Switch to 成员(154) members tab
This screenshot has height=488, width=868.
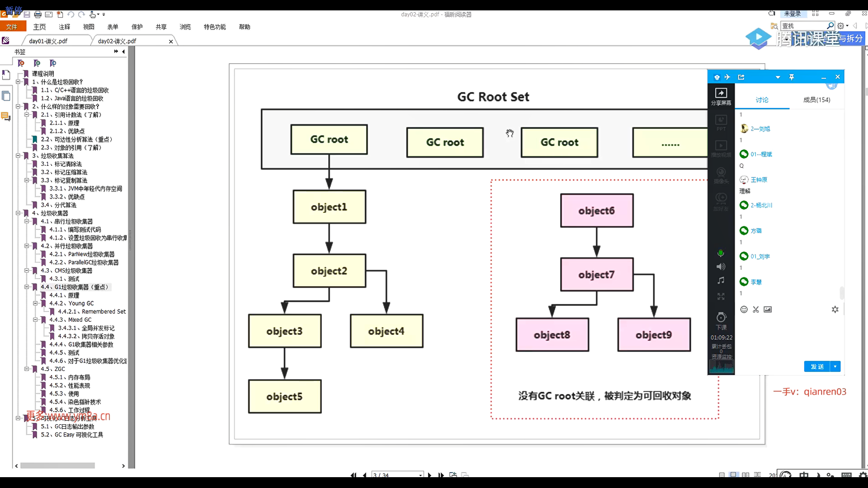(x=816, y=100)
